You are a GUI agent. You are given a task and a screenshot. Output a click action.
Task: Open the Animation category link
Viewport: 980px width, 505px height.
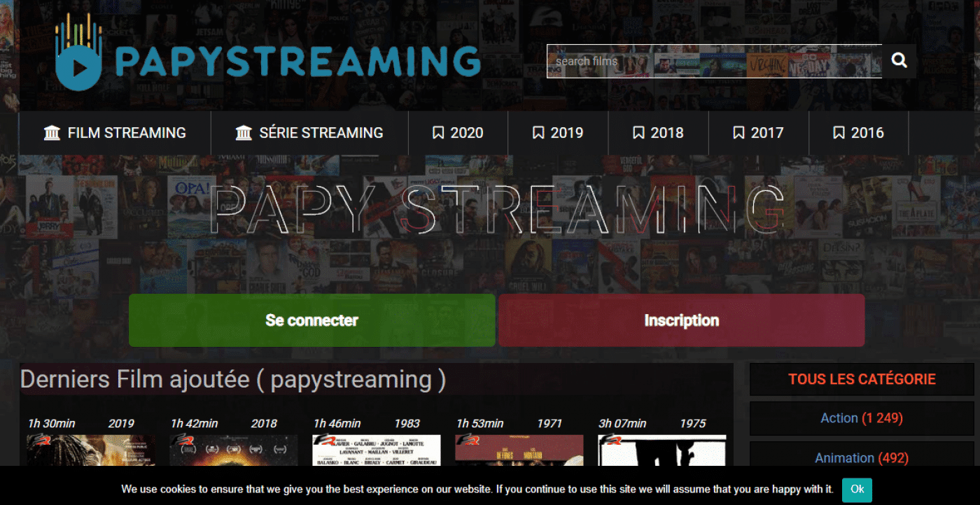tap(844, 458)
